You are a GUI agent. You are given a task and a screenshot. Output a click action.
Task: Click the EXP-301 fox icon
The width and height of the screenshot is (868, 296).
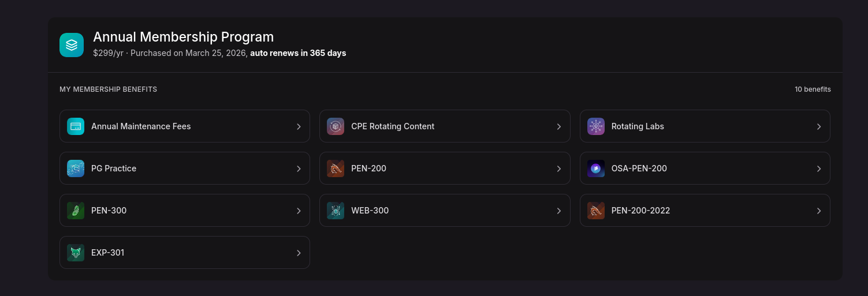pos(76,253)
